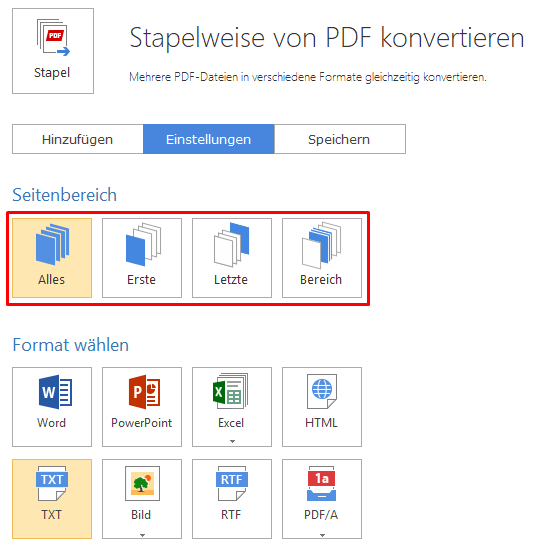
Task: Choose PowerPoint as output format
Action: [142, 407]
